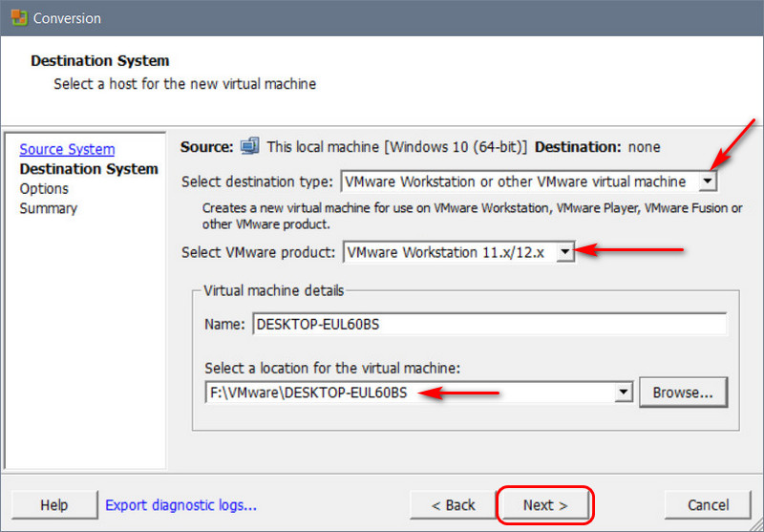764x532 pixels.
Task: Select the Options wizard step
Action: 44,189
